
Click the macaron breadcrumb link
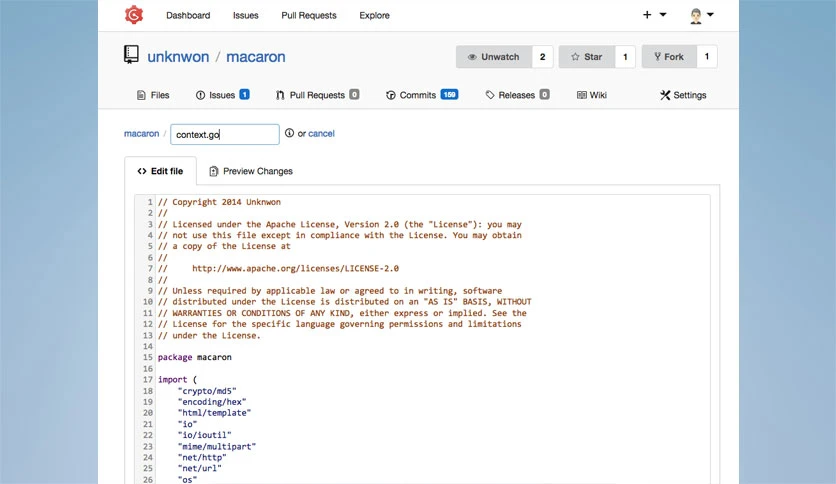tap(141, 133)
